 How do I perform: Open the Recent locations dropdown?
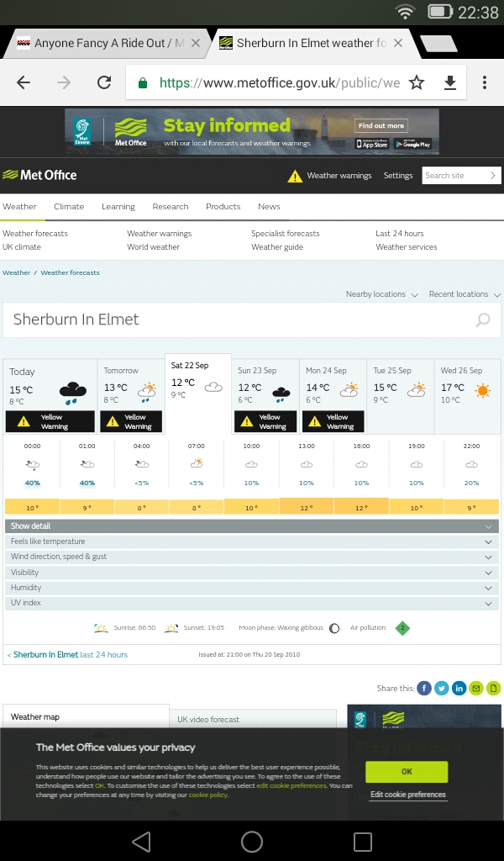tap(465, 294)
